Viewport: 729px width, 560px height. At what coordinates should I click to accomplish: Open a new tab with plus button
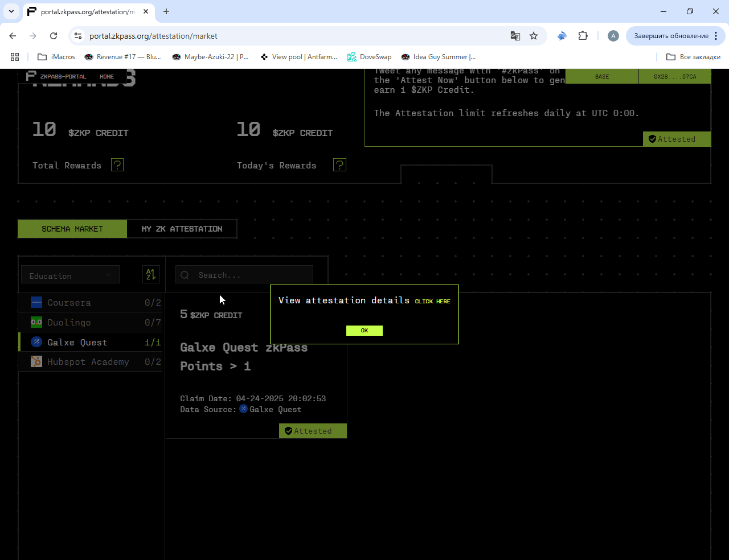tap(166, 11)
